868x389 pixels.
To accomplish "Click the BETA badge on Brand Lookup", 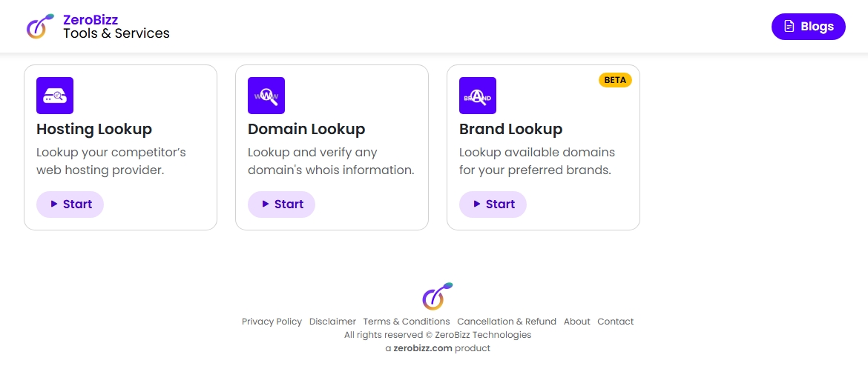I will [x=615, y=80].
